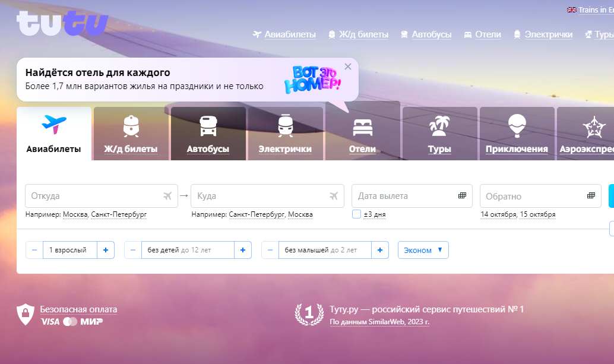
Task: Click the Откуда departure input field
Action: 95,196
